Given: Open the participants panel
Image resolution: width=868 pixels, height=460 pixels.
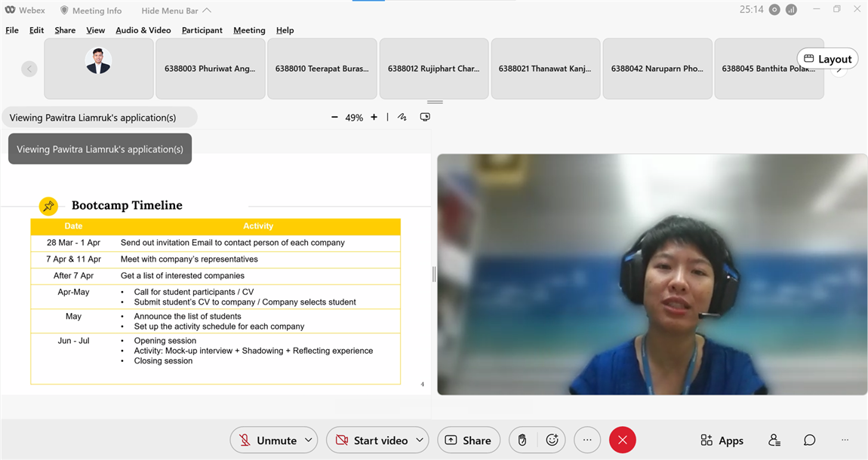Looking at the screenshot, I should [x=774, y=440].
